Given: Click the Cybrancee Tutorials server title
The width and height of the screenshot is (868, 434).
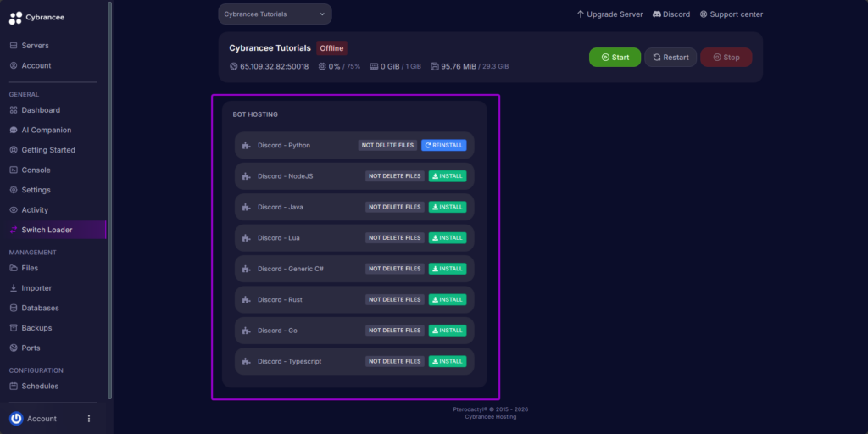Looking at the screenshot, I should [270, 48].
